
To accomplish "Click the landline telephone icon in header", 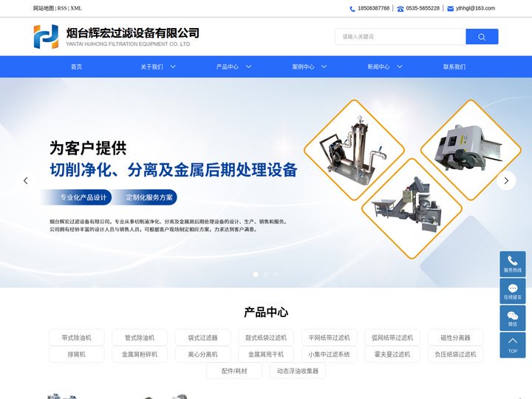I will pos(400,9).
